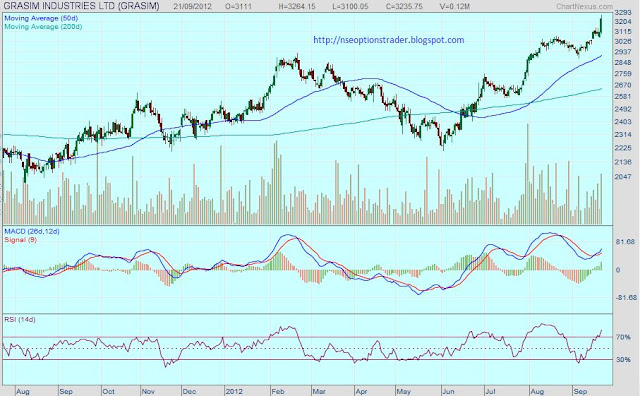Viewport: 640px width, 396px height.
Task: Click the Apr month label on time axis
Action: 361,392
